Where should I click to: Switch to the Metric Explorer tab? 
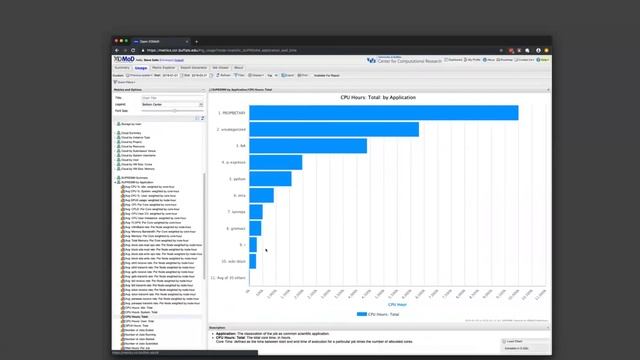pos(163,68)
